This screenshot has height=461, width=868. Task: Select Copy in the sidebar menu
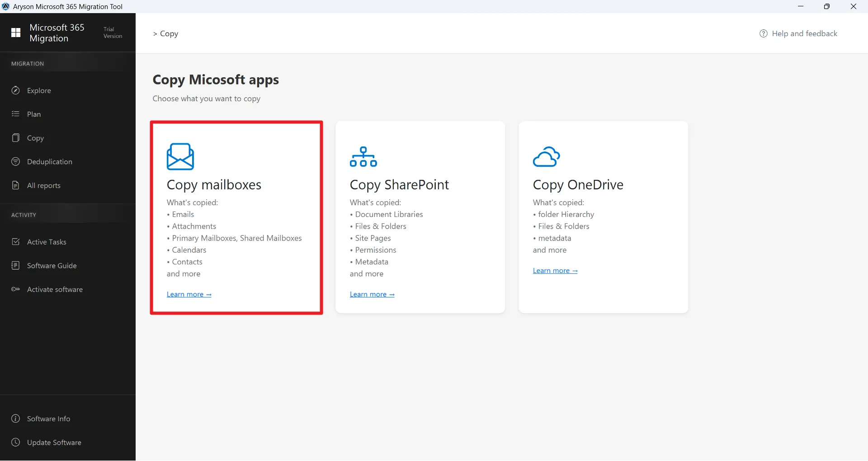(x=35, y=138)
